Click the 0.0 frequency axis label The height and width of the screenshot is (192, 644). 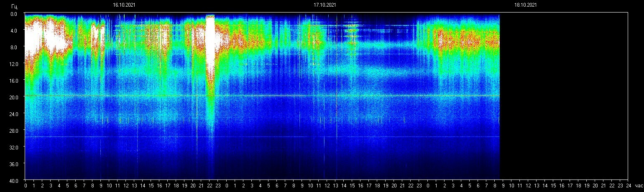[14, 14]
